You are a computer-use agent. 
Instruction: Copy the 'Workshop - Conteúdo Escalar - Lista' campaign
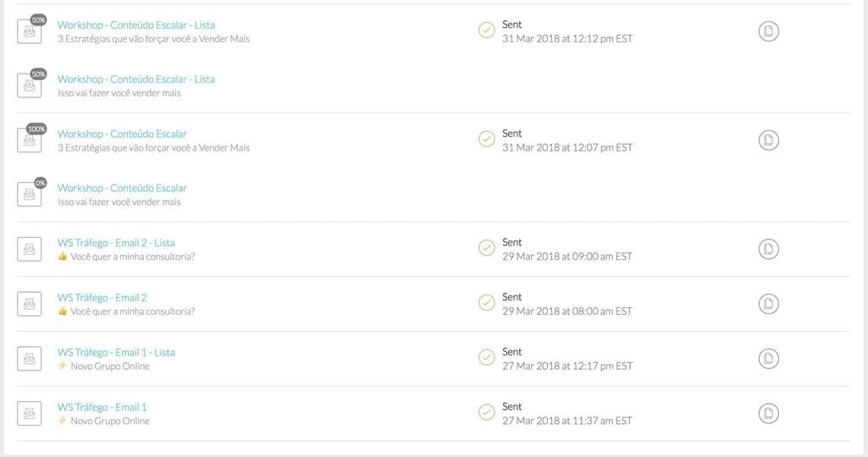[768, 31]
